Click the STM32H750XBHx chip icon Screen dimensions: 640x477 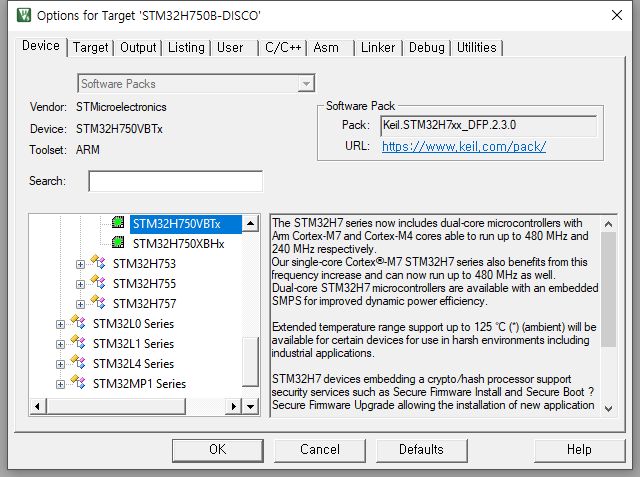coord(118,242)
